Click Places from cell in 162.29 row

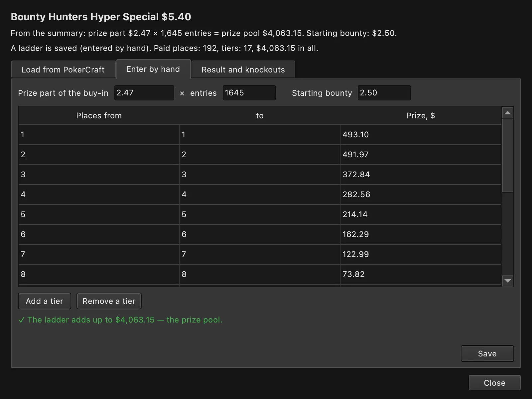tap(99, 234)
